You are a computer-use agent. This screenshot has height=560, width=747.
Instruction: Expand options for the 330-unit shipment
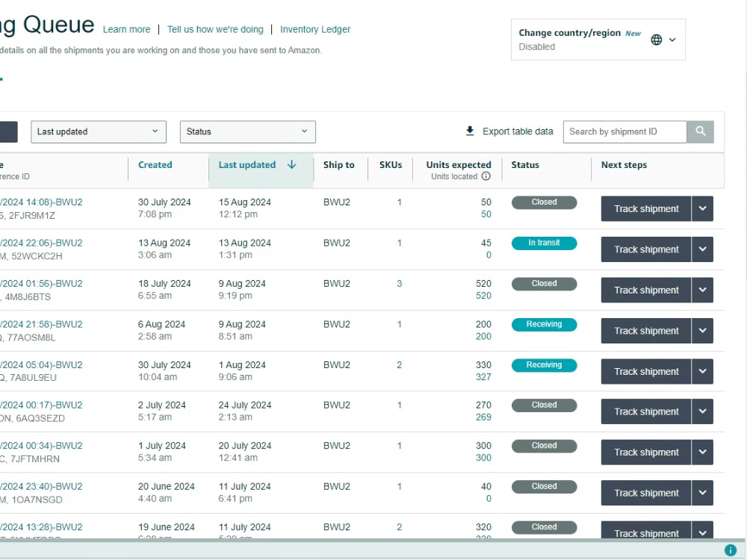[702, 371]
